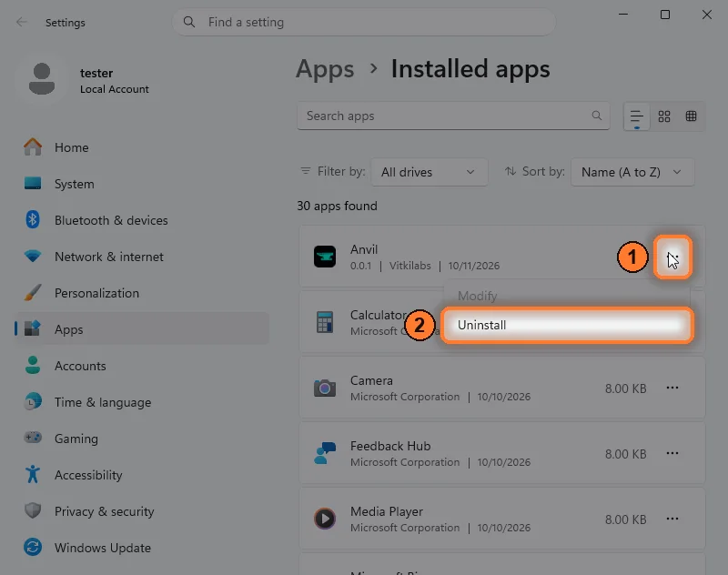Click the Search apps magnifier icon

(597, 116)
